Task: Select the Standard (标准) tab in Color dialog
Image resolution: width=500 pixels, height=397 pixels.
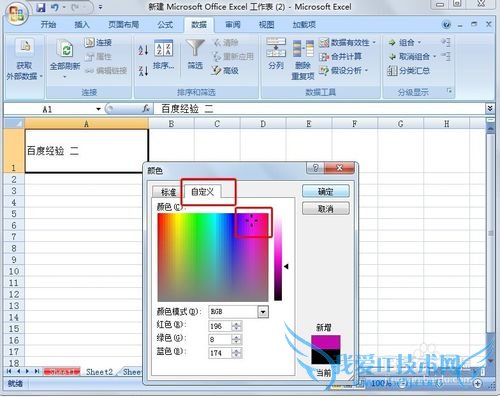Action: [x=168, y=192]
